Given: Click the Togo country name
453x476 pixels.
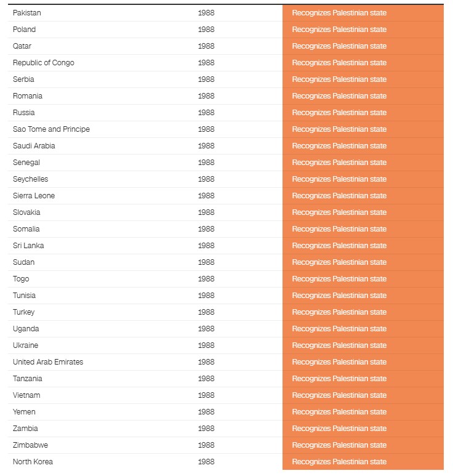Looking at the screenshot, I should 21,279.
